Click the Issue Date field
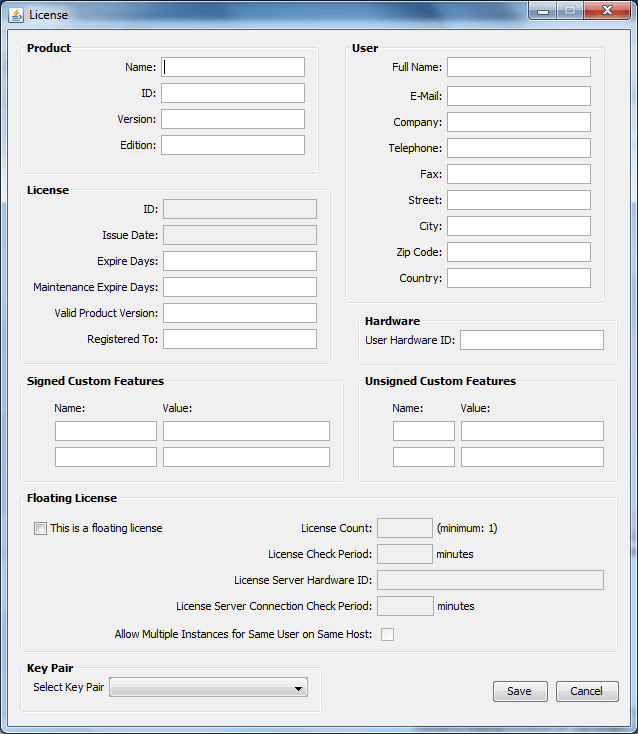The width and height of the screenshot is (638, 734). (240, 235)
